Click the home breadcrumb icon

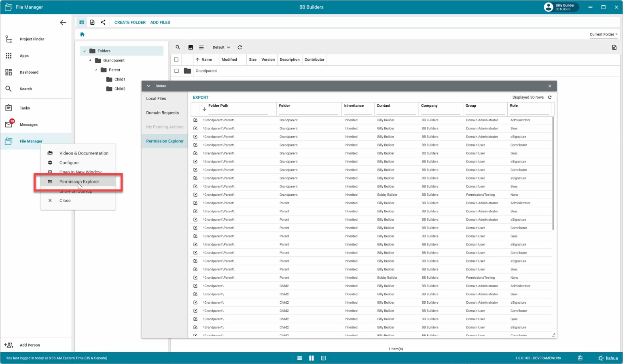[83, 34]
